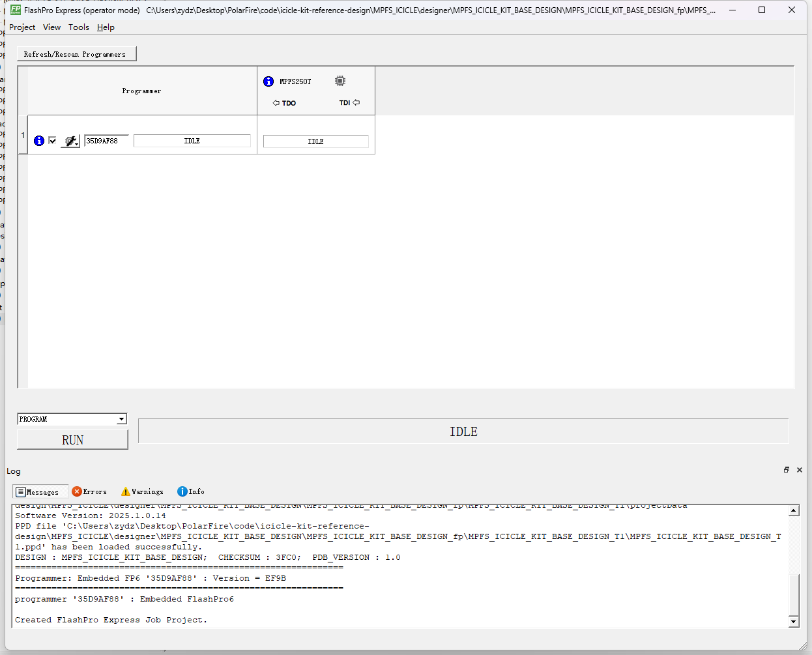Close the Log panel
This screenshot has height=655, width=812.
click(800, 470)
